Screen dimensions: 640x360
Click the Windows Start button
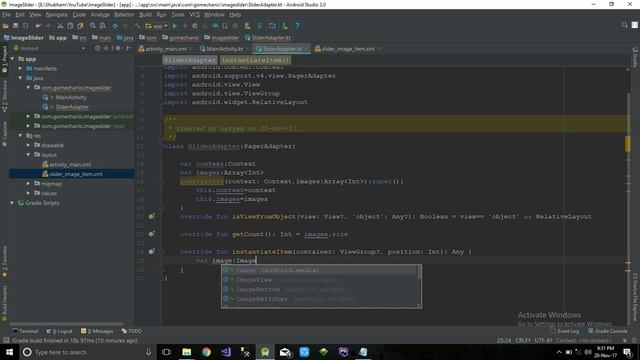(9, 352)
